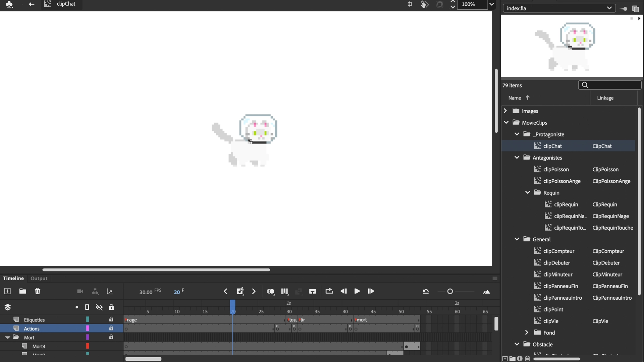Select clipPoisson symbol in library
This screenshot has height=362, width=644.
coord(556,169)
